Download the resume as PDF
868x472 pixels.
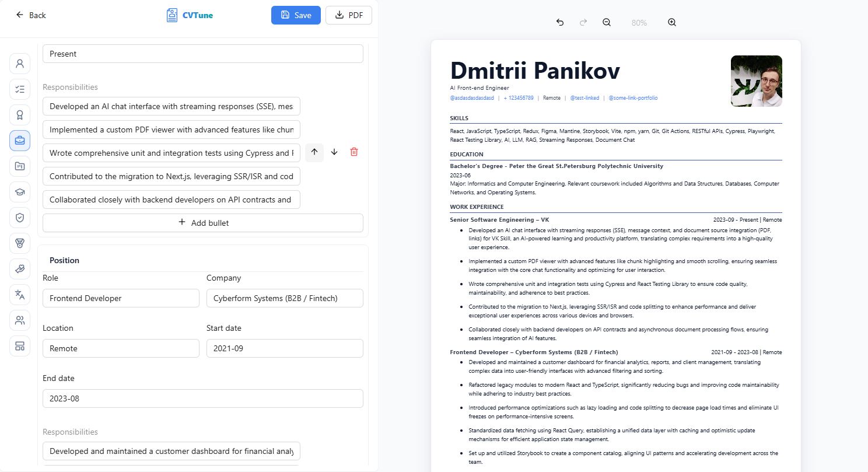coord(349,15)
